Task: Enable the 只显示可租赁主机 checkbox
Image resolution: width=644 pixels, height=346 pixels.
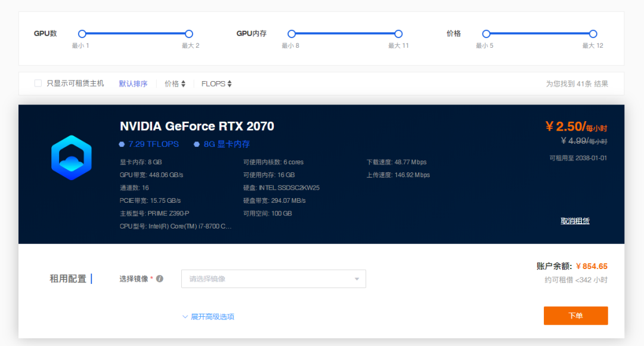Action: pyautogui.click(x=38, y=84)
